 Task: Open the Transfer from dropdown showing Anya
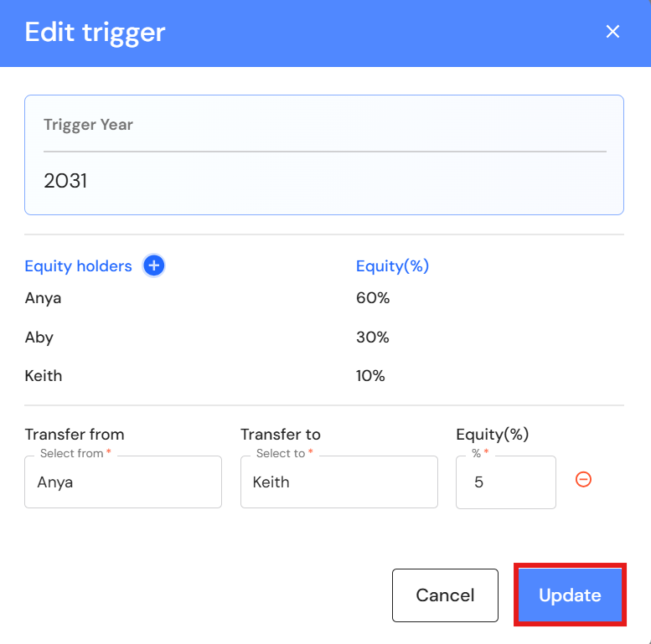tap(122, 482)
